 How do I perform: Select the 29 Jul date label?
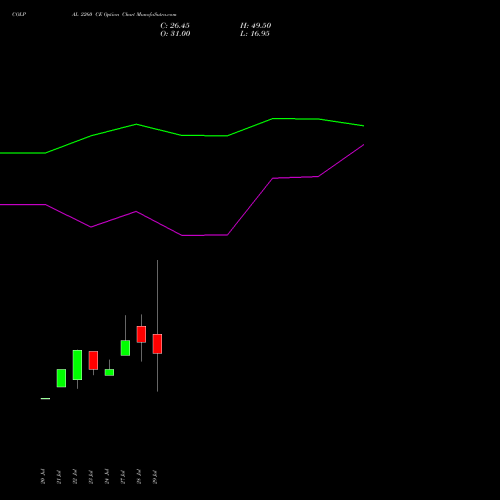pos(155,476)
